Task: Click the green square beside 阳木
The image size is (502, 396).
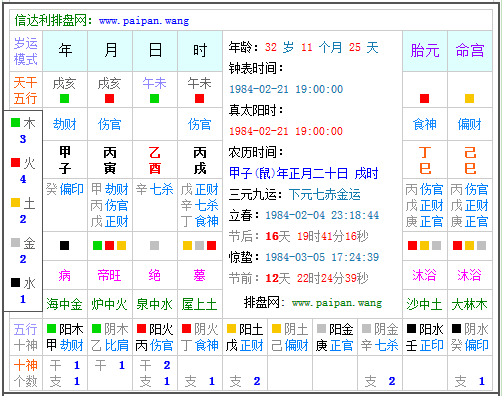Action: click(51, 329)
